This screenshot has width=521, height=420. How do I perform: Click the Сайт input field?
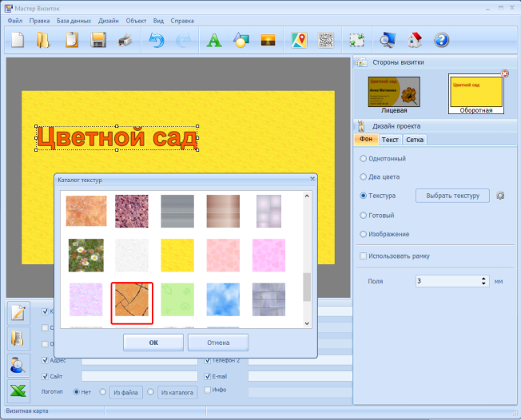coord(140,376)
